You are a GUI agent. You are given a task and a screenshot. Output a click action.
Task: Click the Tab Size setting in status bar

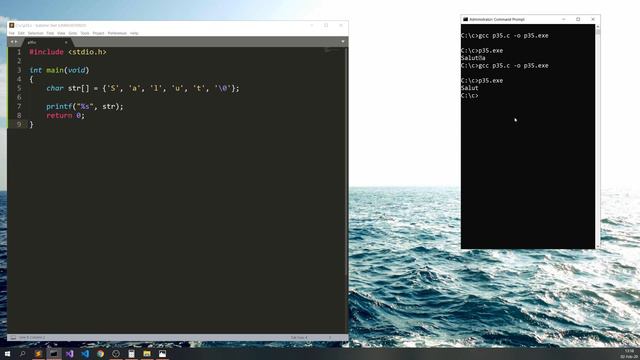299,338
